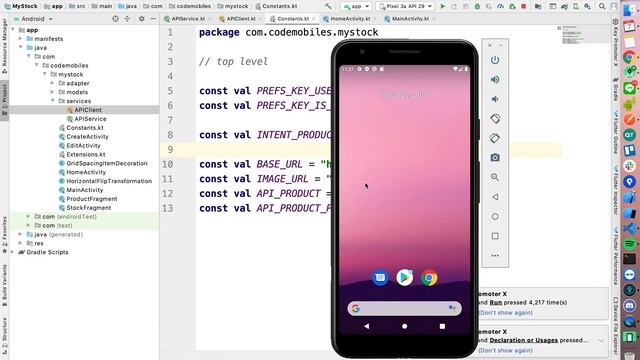Stop the app with red square button
Screen dimensions: 640x360
pos(524,6)
